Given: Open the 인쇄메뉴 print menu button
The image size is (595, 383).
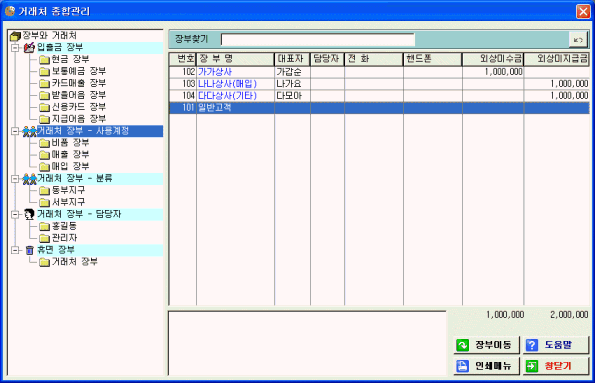Looking at the screenshot, I should (x=486, y=366).
